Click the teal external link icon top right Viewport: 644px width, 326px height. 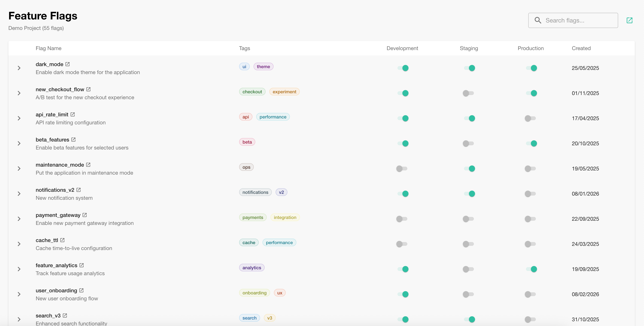630,20
